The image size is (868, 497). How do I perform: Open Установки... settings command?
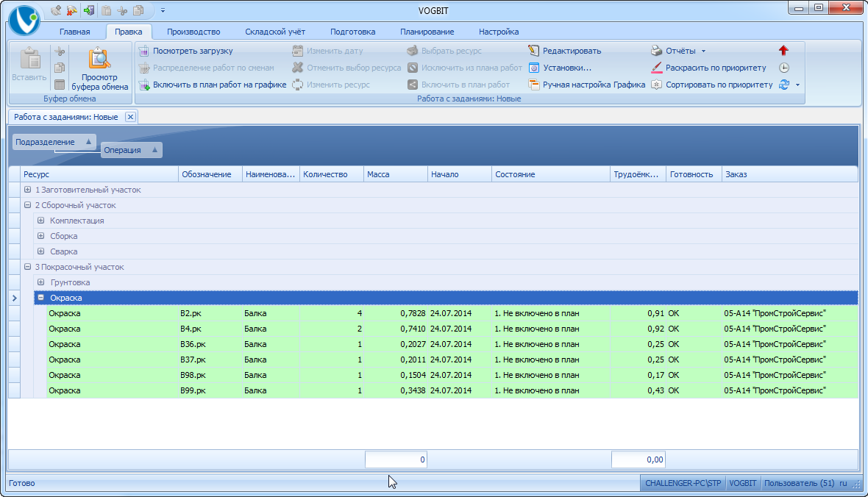click(561, 68)
